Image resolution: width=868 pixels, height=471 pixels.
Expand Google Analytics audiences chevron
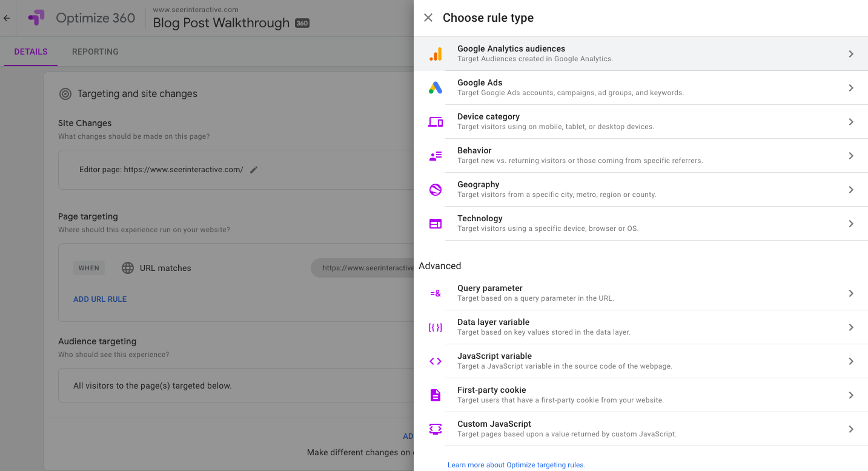pyautogui.click(x=851, y=54)
